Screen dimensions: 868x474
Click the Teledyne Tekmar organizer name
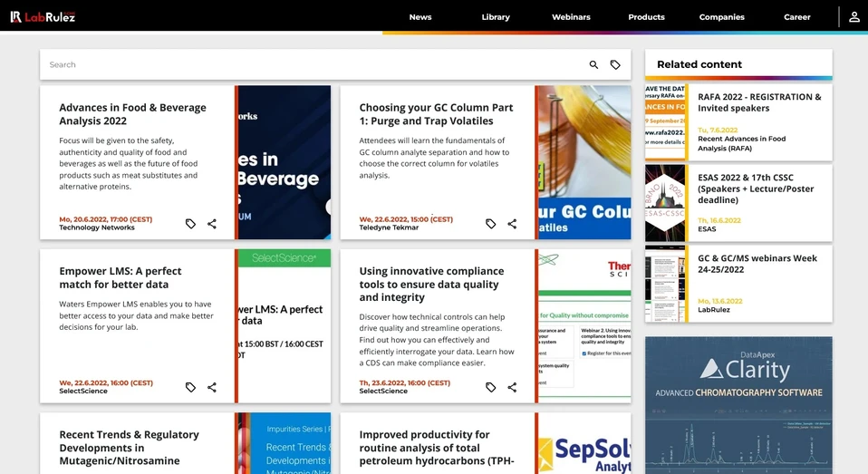tap(389, 227)
